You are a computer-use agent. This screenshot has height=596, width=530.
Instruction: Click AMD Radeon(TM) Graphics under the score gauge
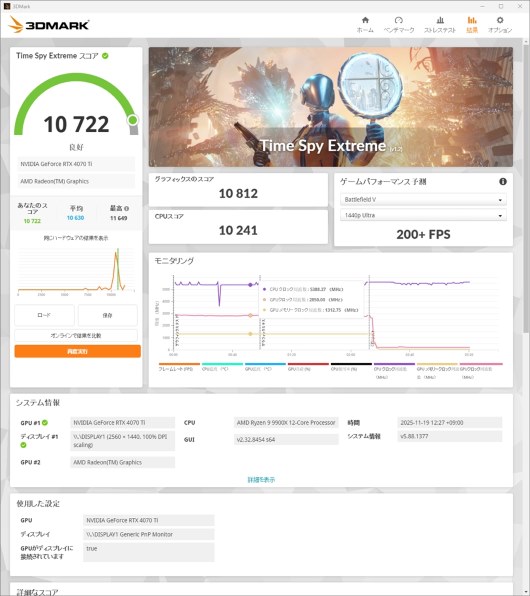[x=76, y=181]
